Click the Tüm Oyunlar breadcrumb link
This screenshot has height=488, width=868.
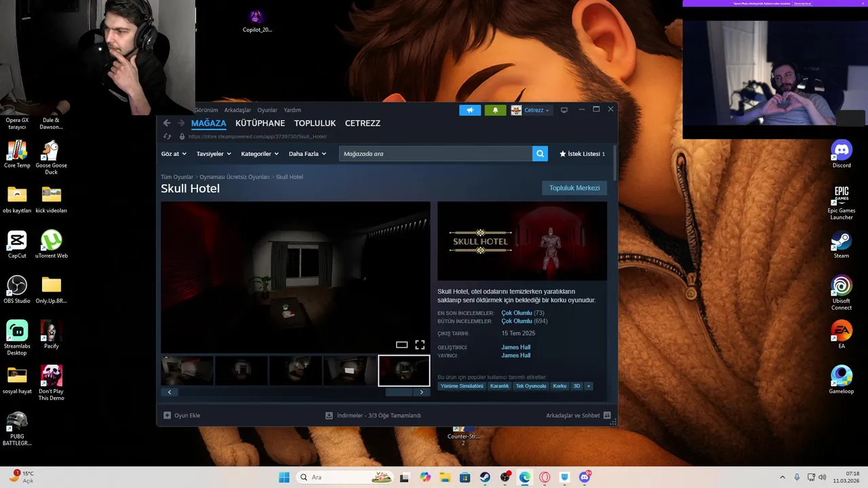coord(177,177)
